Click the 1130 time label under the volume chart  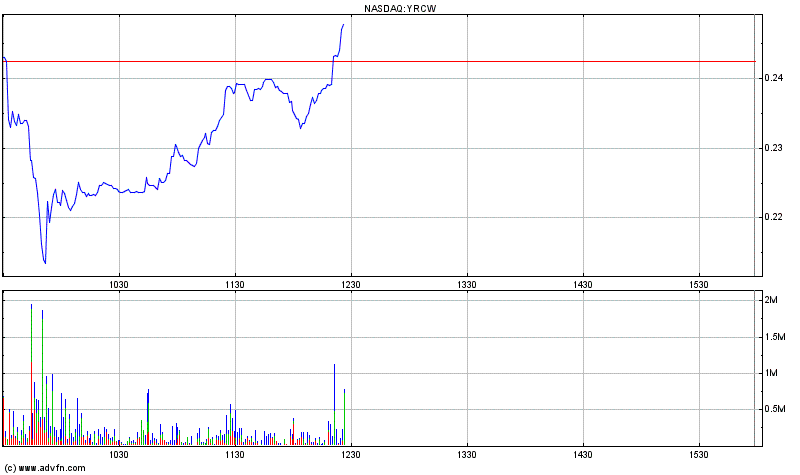[x=235, y=454]
